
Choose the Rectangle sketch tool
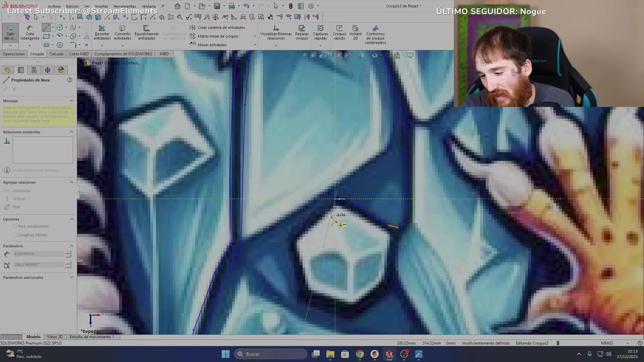(46, 36)
